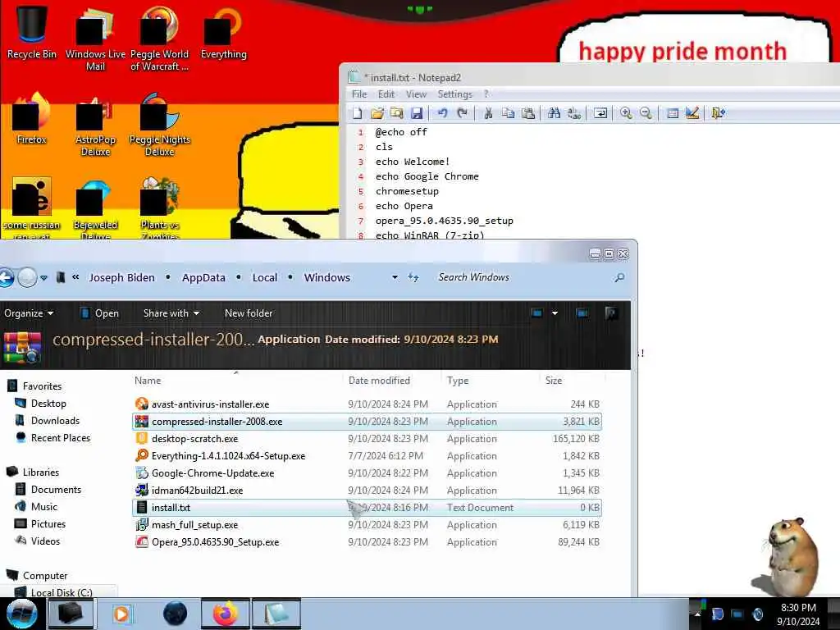Select mash_full_setup.exe file
Viewport: 840px width, 630px height.
367,525
